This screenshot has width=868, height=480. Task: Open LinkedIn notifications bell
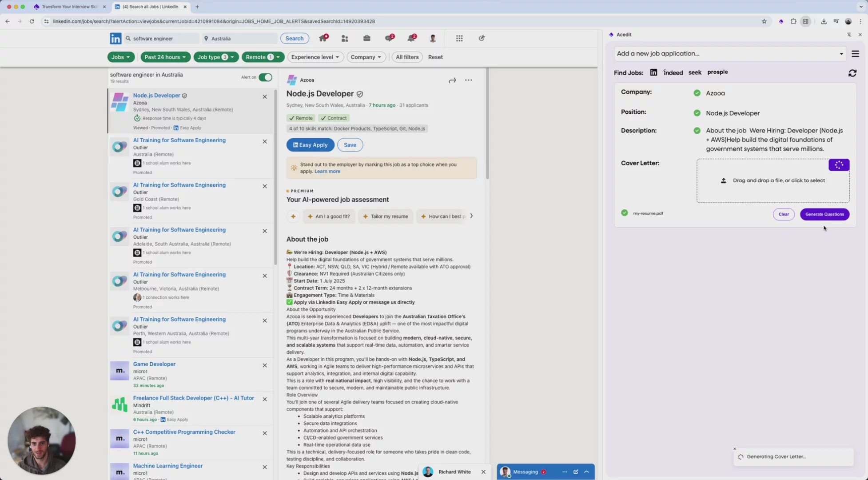pyautogui.click(x=411, y=38)
